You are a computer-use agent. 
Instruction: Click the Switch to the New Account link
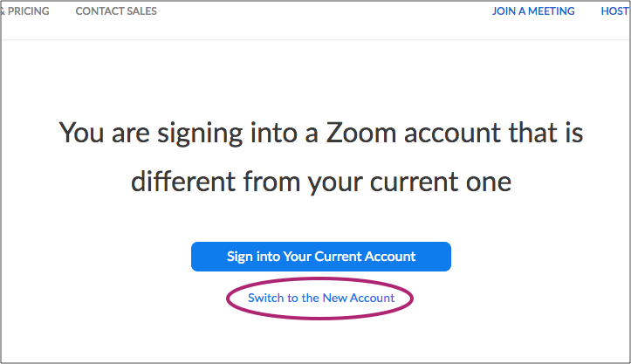coord(321,299)
